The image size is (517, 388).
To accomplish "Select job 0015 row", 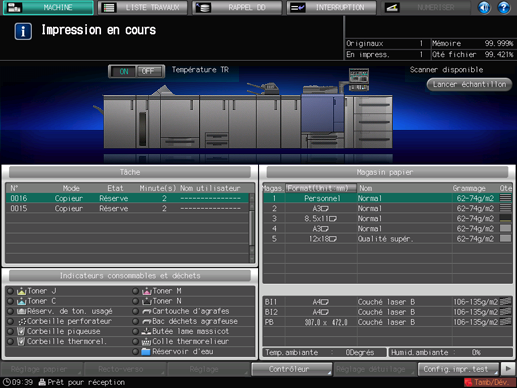I will pyautogui.click(x=127, y=209).
